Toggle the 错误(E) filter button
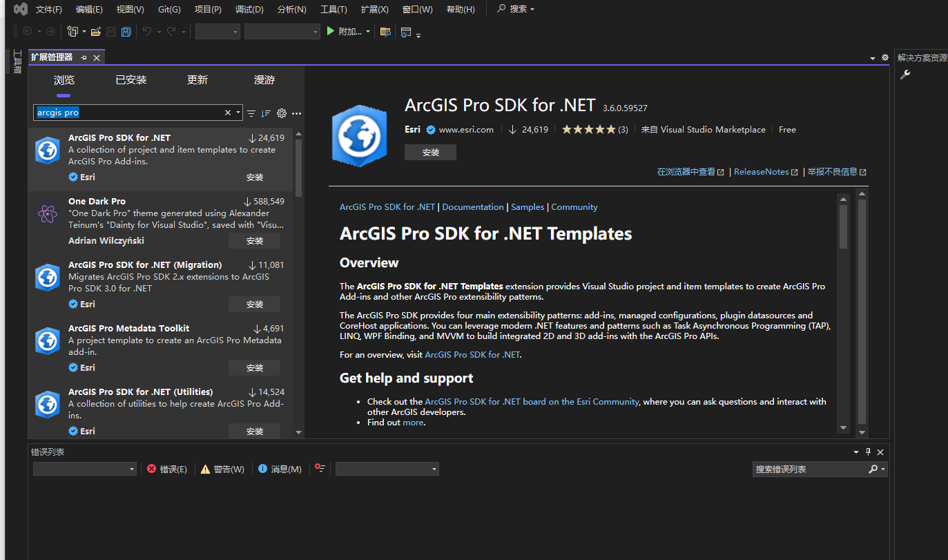This screenshot has width=948, height=560. 167,469
